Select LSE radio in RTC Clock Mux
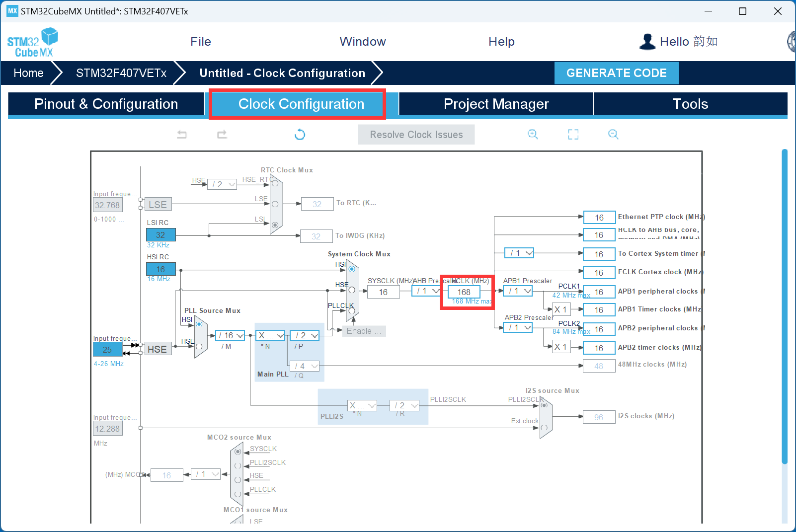 275,204
